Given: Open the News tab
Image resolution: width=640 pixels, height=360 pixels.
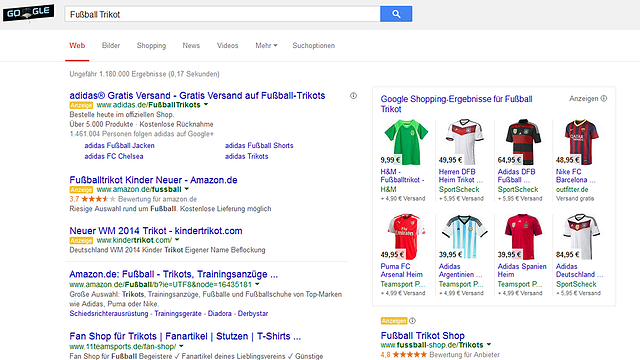Looking at the screenshot, I should 191,46.
